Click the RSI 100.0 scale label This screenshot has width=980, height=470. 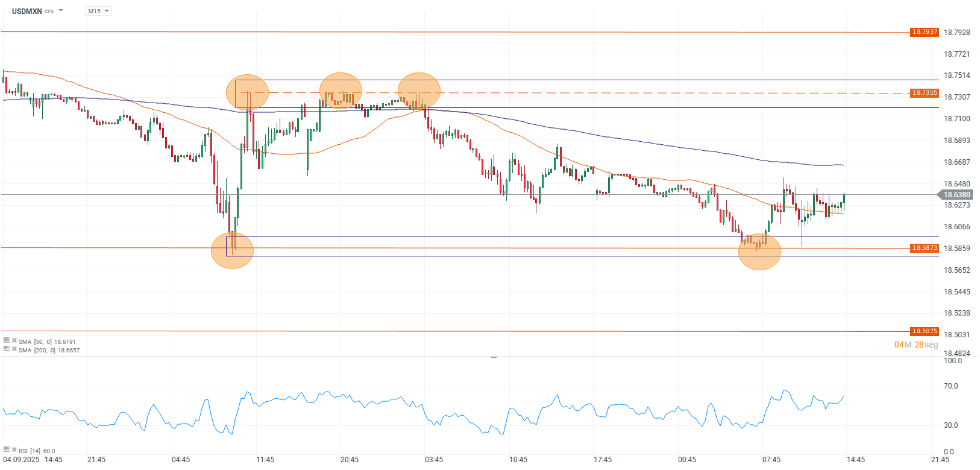pos(953,361)
